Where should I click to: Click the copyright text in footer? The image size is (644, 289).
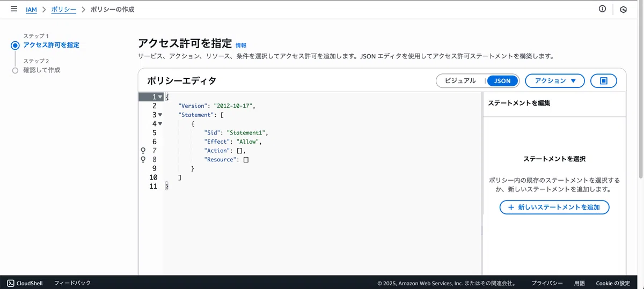click(x=447, y=283)
